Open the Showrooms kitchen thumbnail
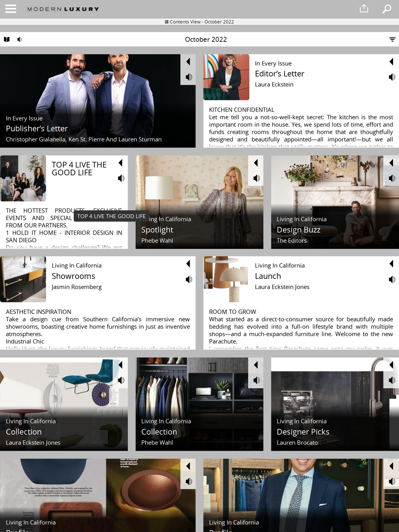 pyautogui.click(x=23, y=279)
